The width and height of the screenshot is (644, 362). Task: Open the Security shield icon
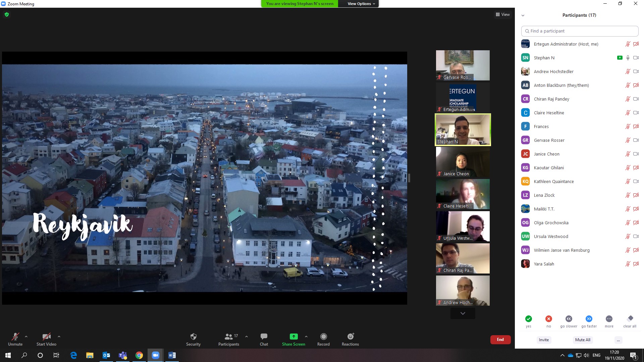[x=193, y=337]
